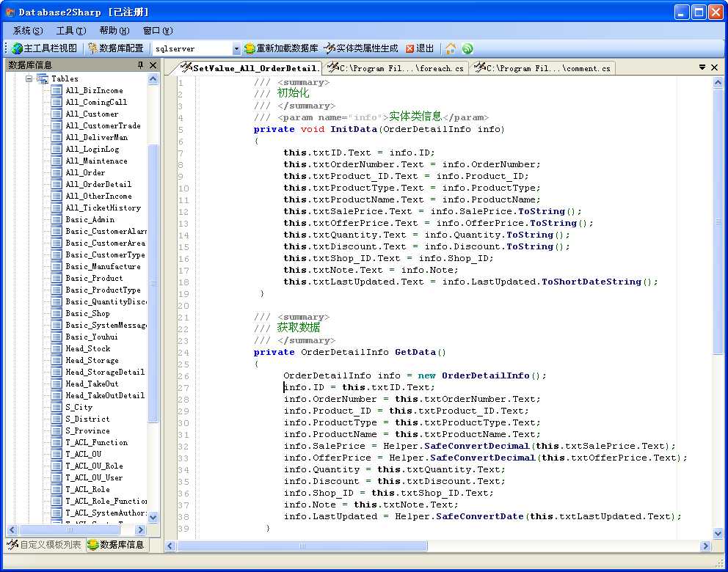Open the 工具(T) menu
728x572 pixels.
click(x=71, y=31)
